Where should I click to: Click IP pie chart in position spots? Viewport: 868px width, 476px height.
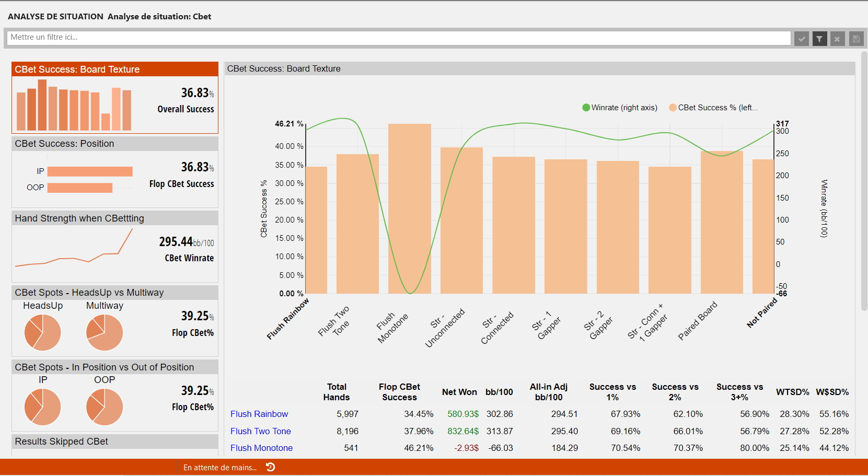click(43, 407)
